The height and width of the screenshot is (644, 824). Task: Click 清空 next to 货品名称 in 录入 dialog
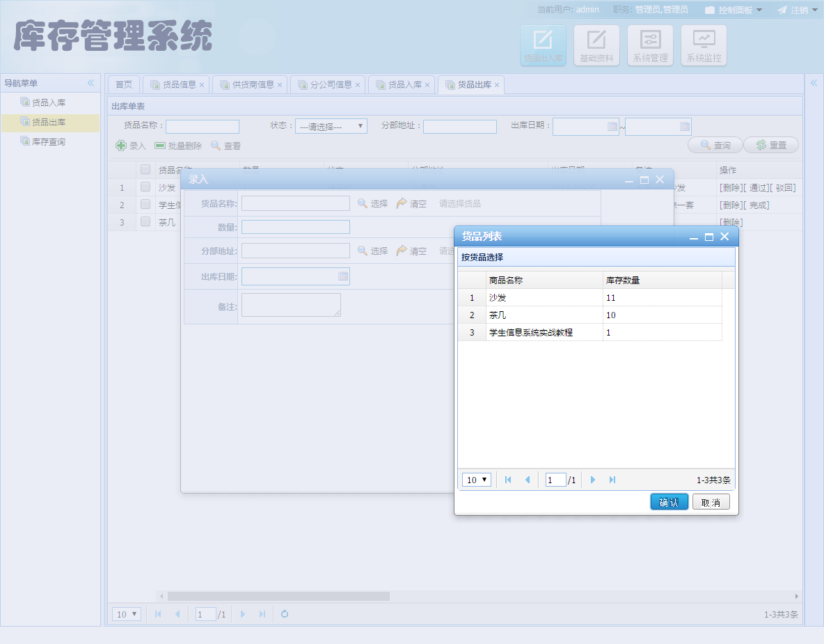click(411, 203)
